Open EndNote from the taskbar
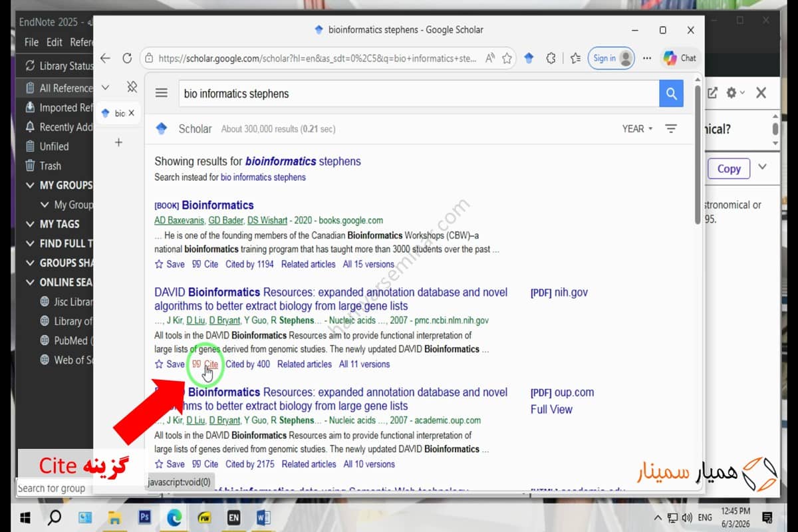 pos(233,517)
